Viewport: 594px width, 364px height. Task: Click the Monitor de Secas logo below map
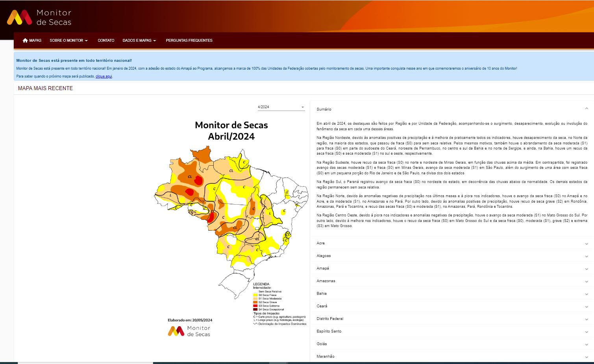[x=189, y=331]
